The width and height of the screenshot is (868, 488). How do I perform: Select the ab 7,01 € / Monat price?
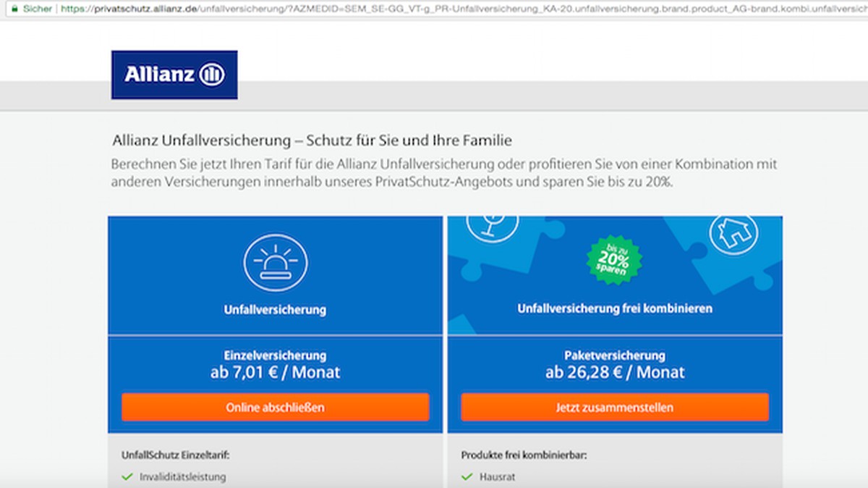click(275, 373)
